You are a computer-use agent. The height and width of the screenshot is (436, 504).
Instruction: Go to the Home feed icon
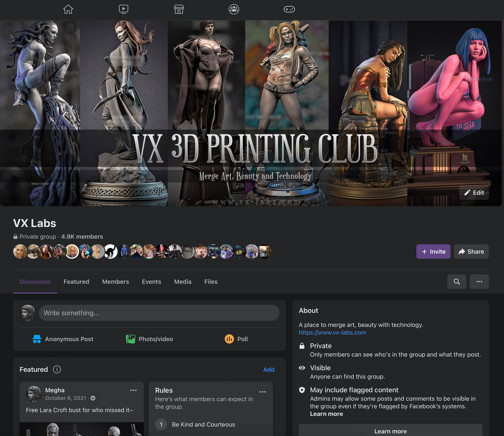click(68, 9)
